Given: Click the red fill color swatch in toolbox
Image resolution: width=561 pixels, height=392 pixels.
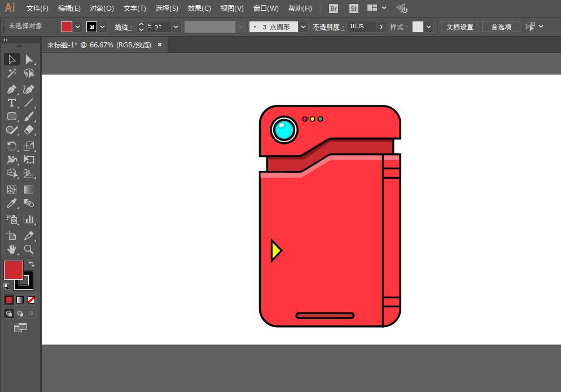Looking at the screenshot, I should [x=13, y=270].
